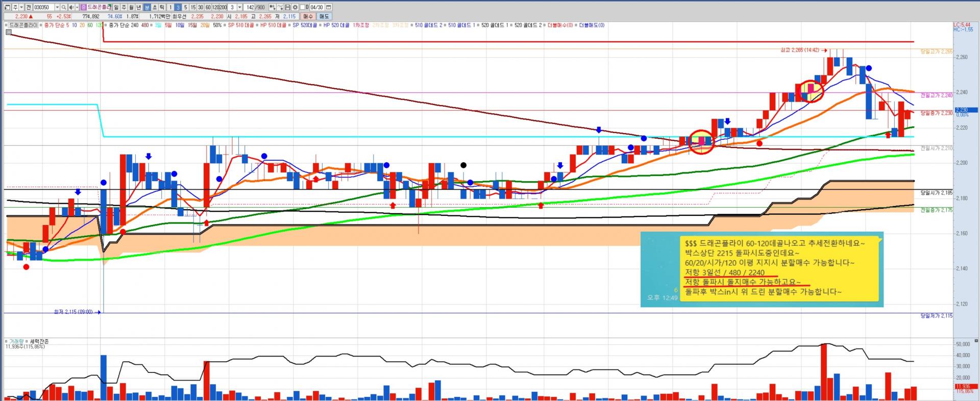Toggle the 더블매도(0) legend box
This screenshot has height=401, width=980.
576,25
